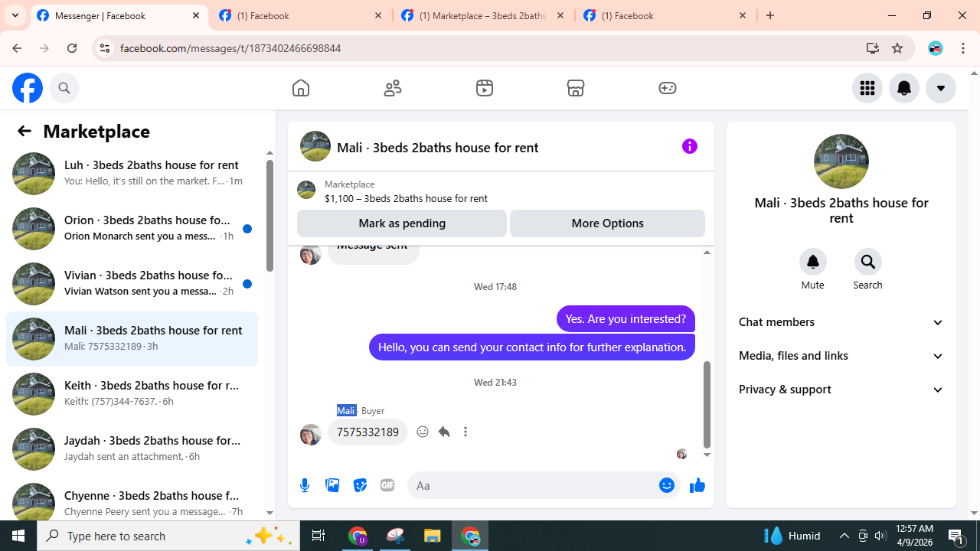Record a voice clip microphone icon

click(305, 485)
